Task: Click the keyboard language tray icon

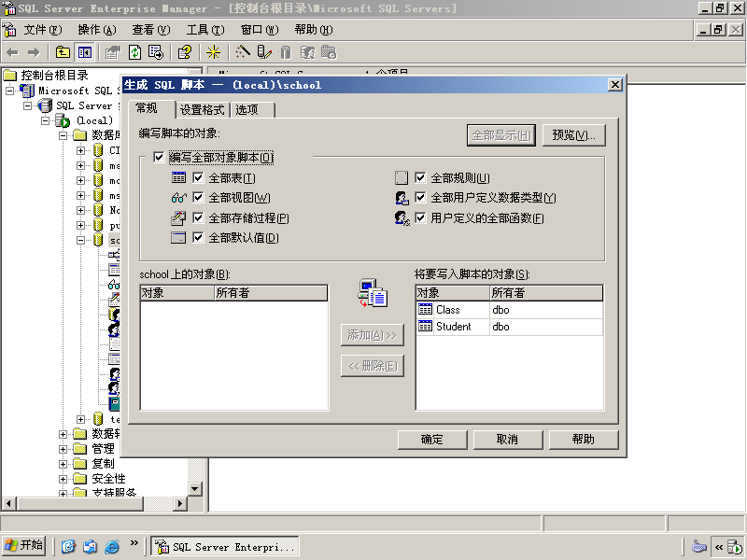Action: (698, 546)
